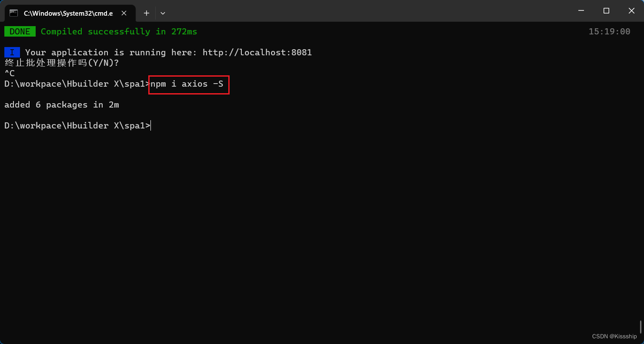Open the http://localhost:8081 link

point(257,52)
